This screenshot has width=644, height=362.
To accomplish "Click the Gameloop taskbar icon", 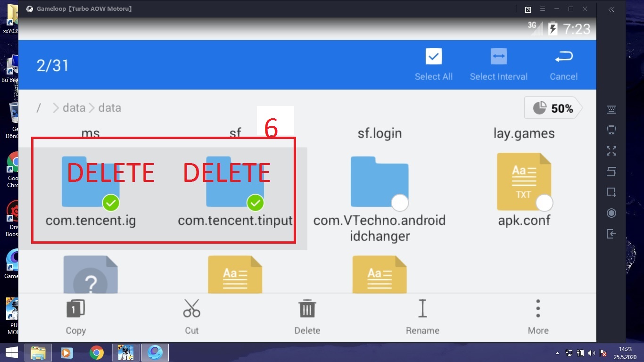I will coord(155,353).
